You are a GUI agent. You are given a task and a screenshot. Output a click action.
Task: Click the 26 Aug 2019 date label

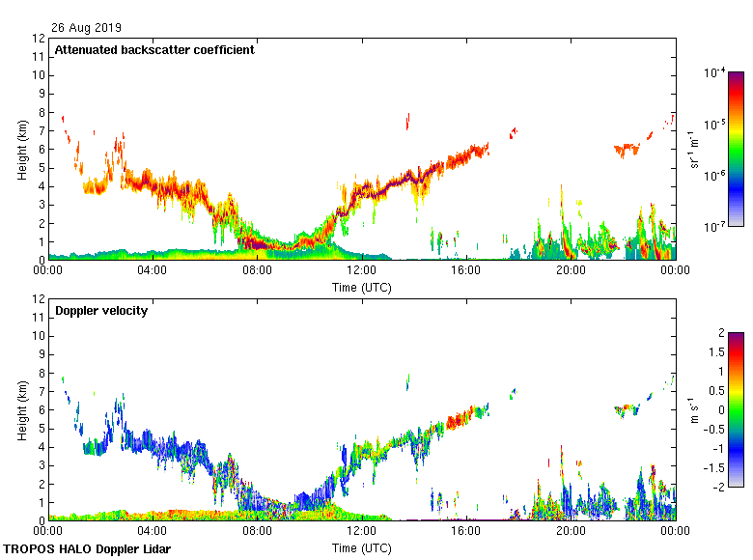click(x=87, y=27)
